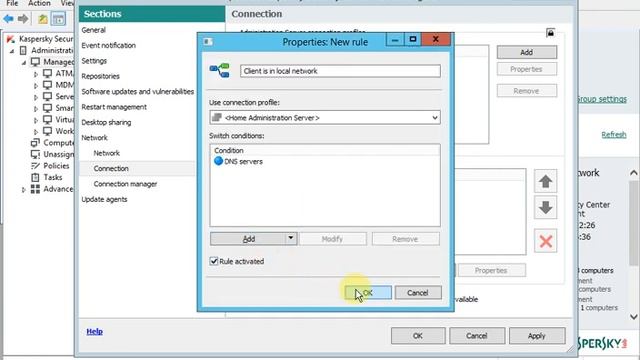640x360 pixels.
Task: Click the network rule icon beside name field
Action: tap(220, 71)
